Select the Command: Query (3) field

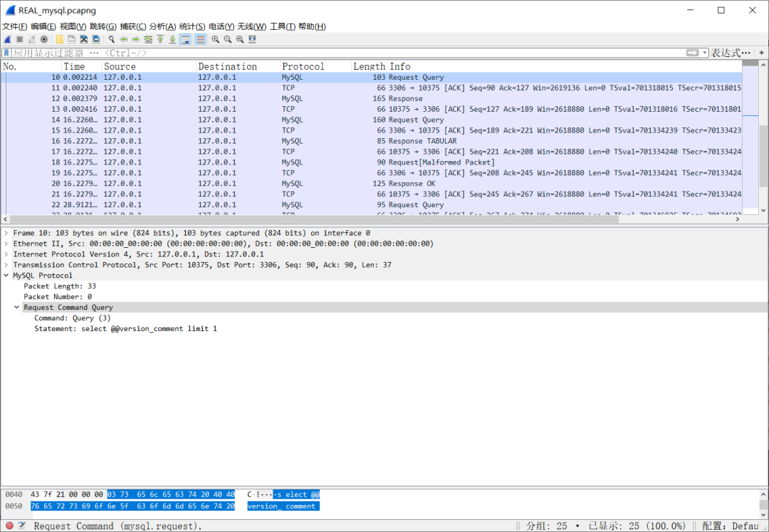click(x=73, y=318)
